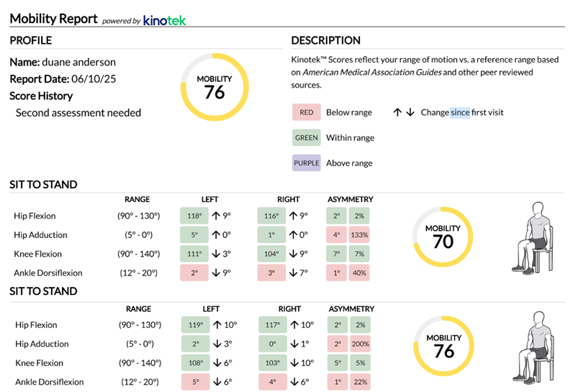
Task: Select the Mobility 70 circular gauge
Action: [x=443, y=237]
